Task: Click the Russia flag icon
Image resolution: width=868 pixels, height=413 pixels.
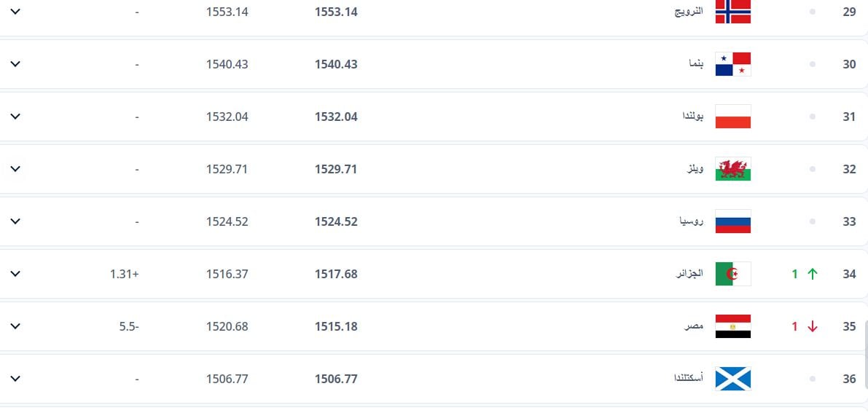Action: click(x=732, y=221)
